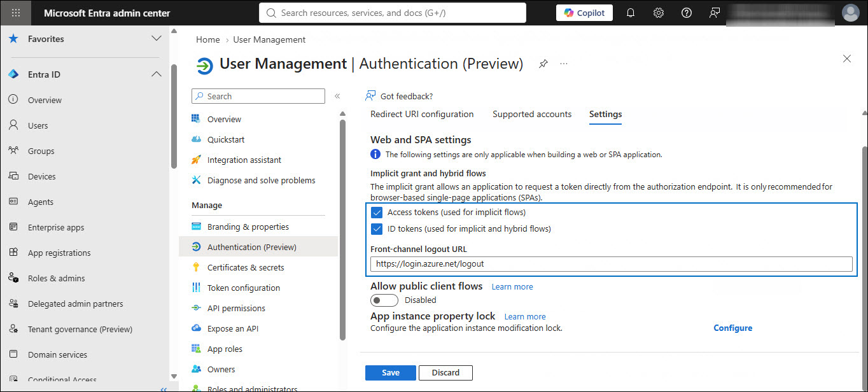
Task: Save the authentication settings
Action: point(391,373)
